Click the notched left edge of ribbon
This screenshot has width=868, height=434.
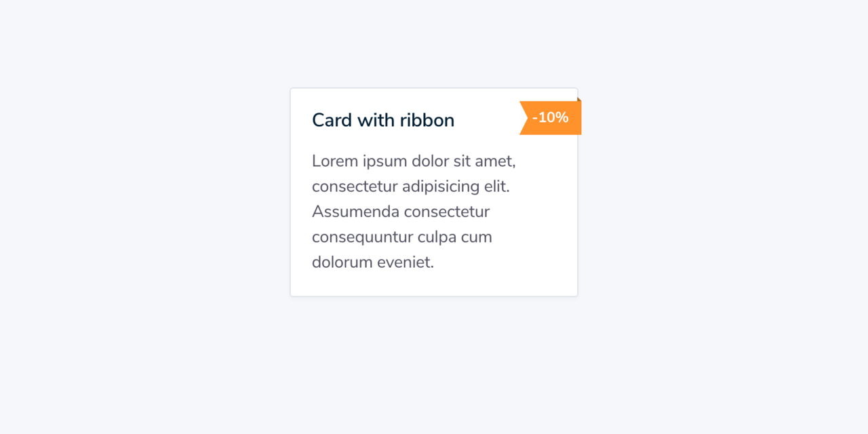[x=524, y=118]
